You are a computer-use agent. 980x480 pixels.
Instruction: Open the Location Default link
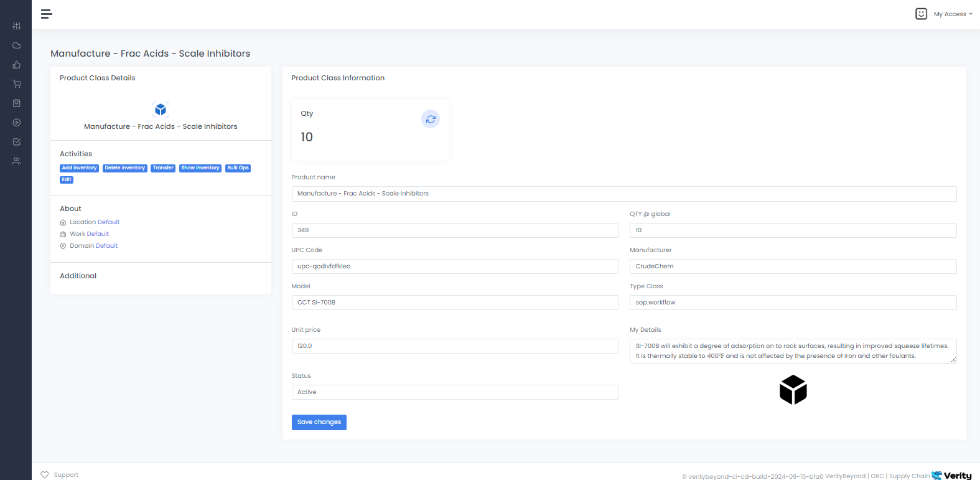tap(94, 222)
